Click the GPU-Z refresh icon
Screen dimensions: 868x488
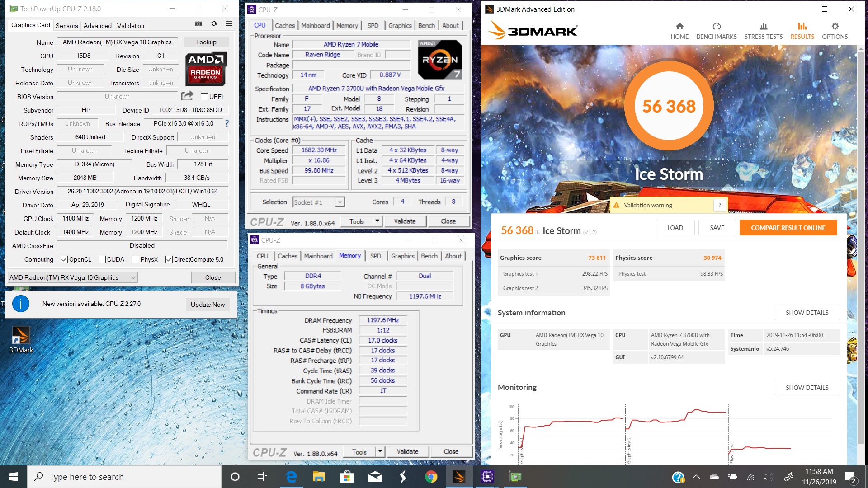[214, 24]
